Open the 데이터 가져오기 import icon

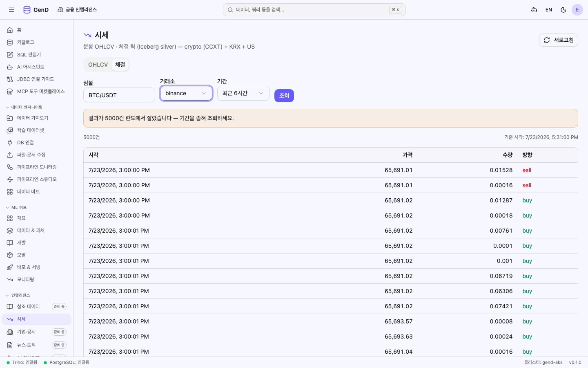coord(10,118)
